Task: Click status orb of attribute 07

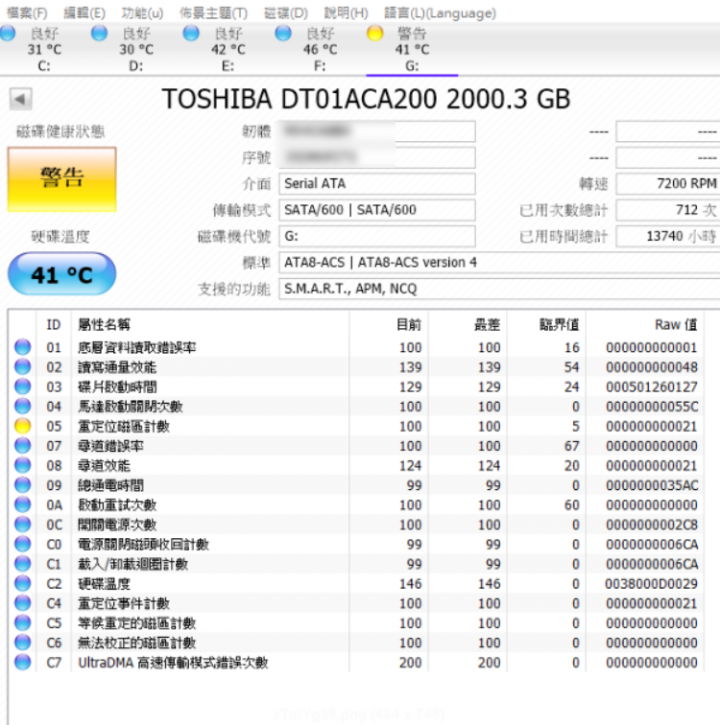Action: 23,446
